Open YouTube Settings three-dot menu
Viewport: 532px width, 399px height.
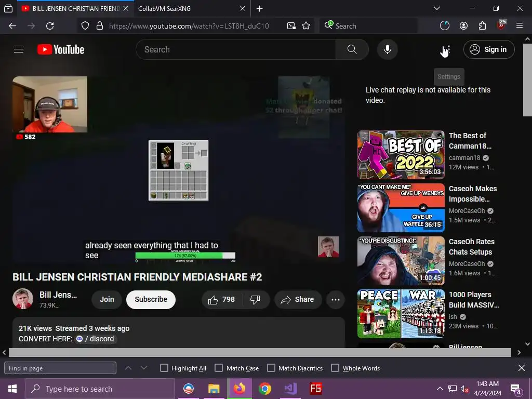click(x=448, y=49)
